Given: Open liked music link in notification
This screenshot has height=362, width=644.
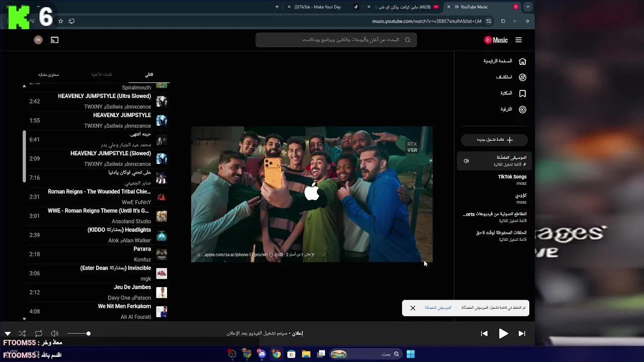Looking at the screenshot, I should click(x=438, y=308).
